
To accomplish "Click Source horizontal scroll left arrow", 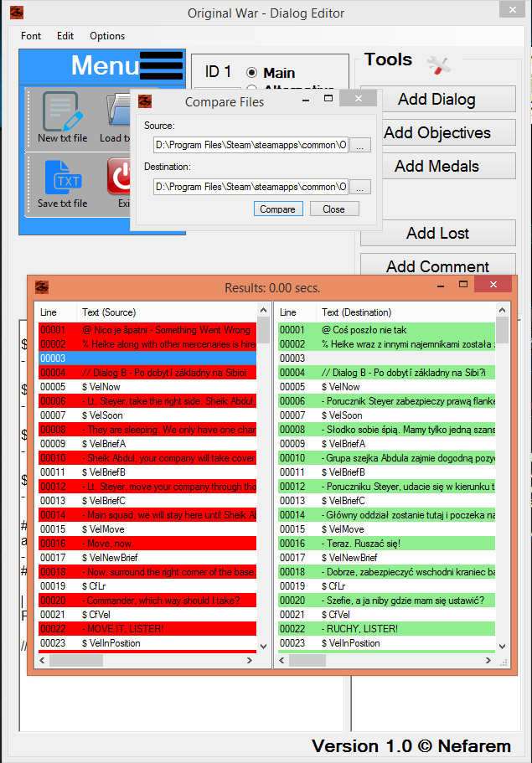I will click(43, 660).
